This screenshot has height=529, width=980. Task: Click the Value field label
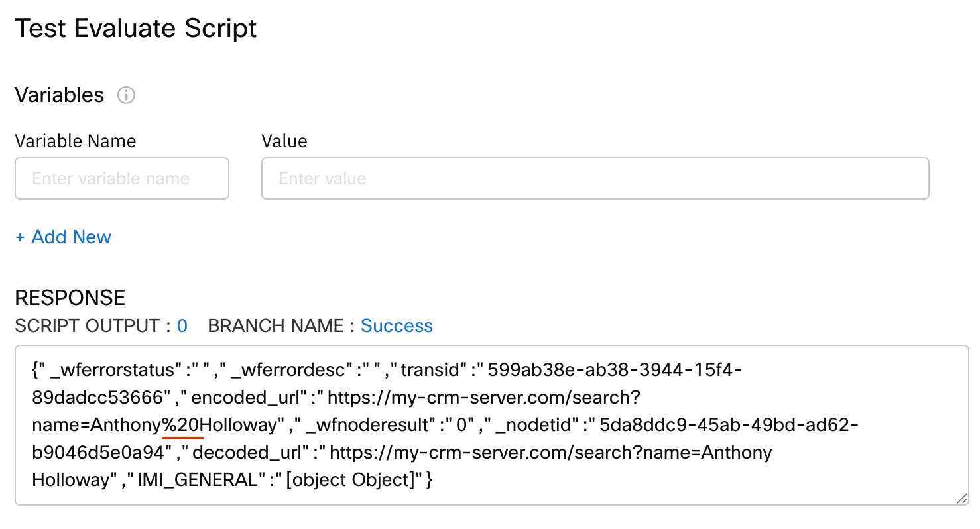pos(284,141)
